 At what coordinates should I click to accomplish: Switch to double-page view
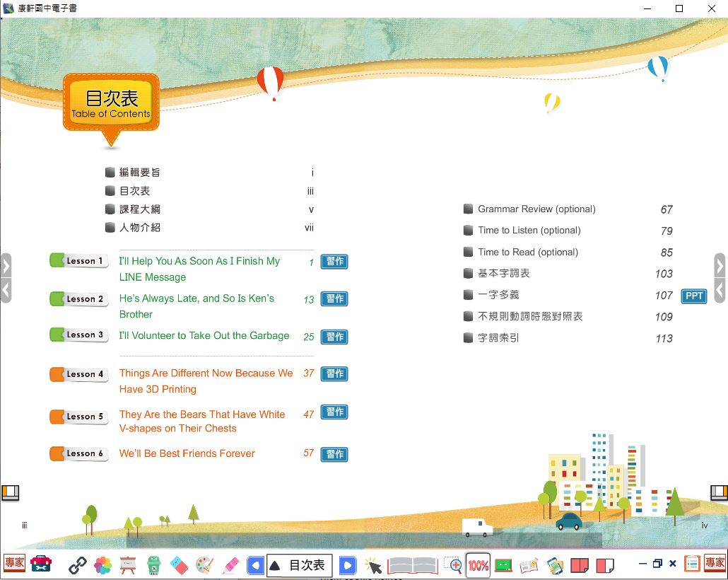(580, 564)
